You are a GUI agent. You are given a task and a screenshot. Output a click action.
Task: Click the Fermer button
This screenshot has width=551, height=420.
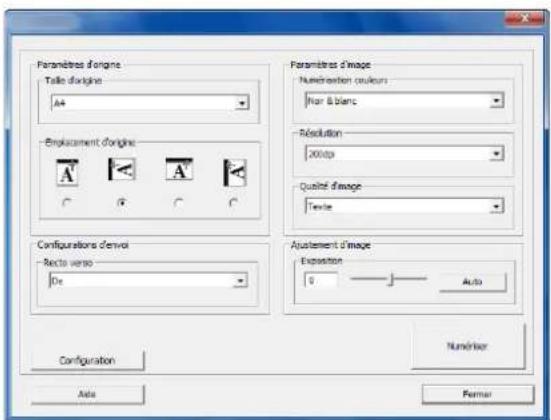point(478,394)
